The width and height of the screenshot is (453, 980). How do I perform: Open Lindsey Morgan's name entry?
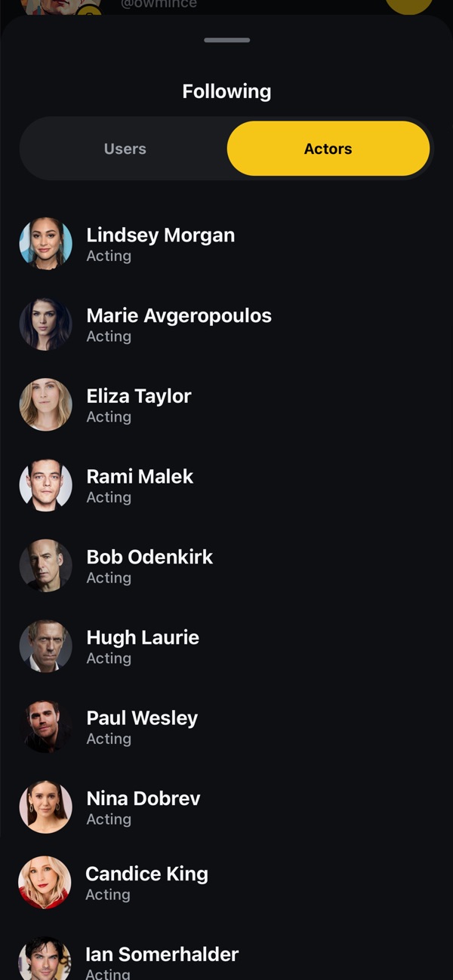(161, 235)
